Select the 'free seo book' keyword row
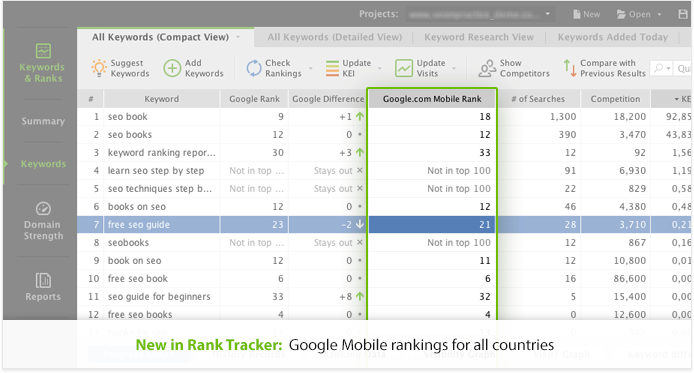The height and width of the screenshot is (373, 694). click(384, 279)
